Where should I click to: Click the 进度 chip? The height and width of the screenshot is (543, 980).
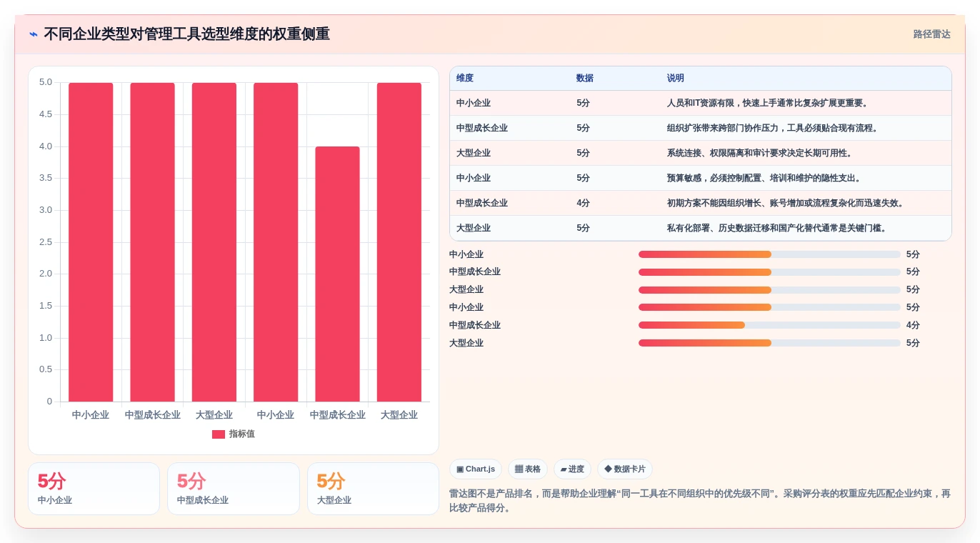pyautogui.click(x=572, y=469)
